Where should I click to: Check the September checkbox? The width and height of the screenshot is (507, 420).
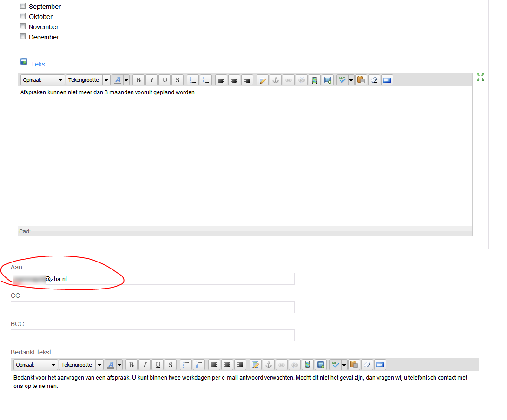click(23, 7)
